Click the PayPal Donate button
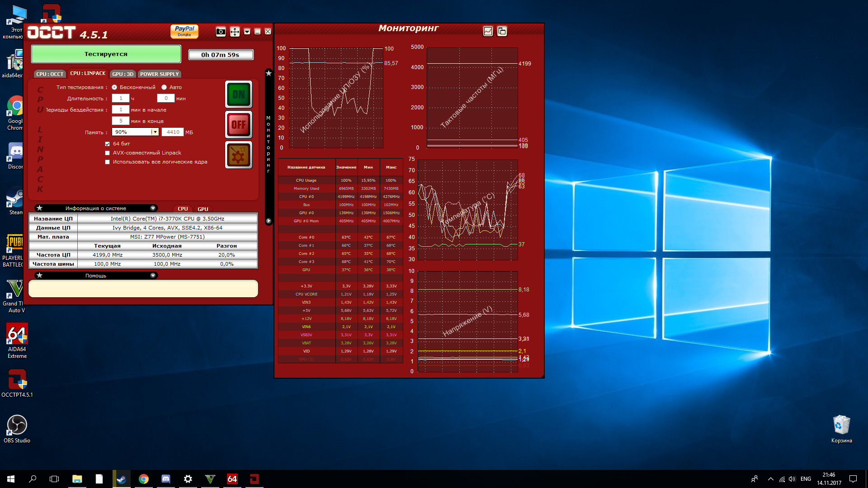The width and height of the screenshot is (868, 488). 184,31
